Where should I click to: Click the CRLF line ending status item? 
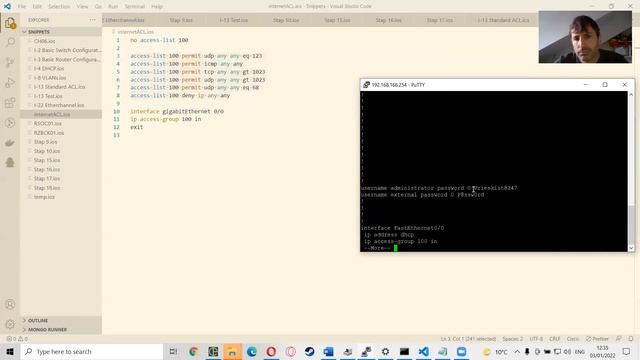pyautogui.click(x=554, y=339)
